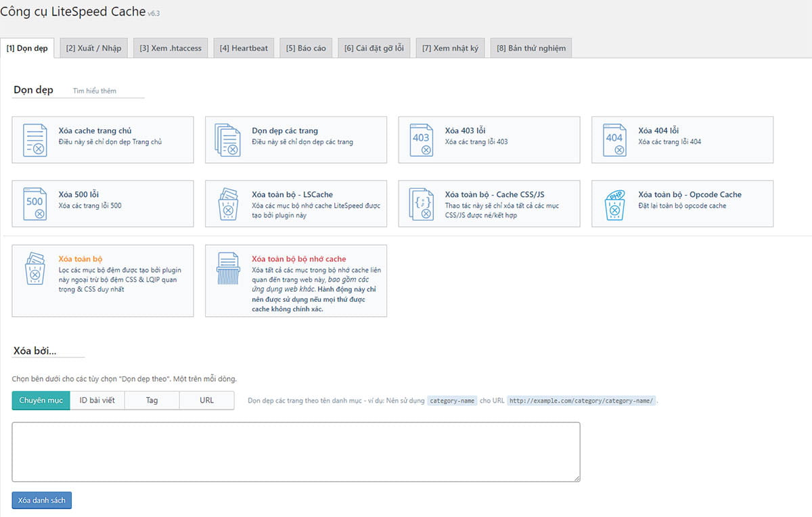This screenshot has width=812, height=517.
Task: Click the shredder icon for Xóa toàn bộ bộ nhớ cache
Action: [228, 268]
